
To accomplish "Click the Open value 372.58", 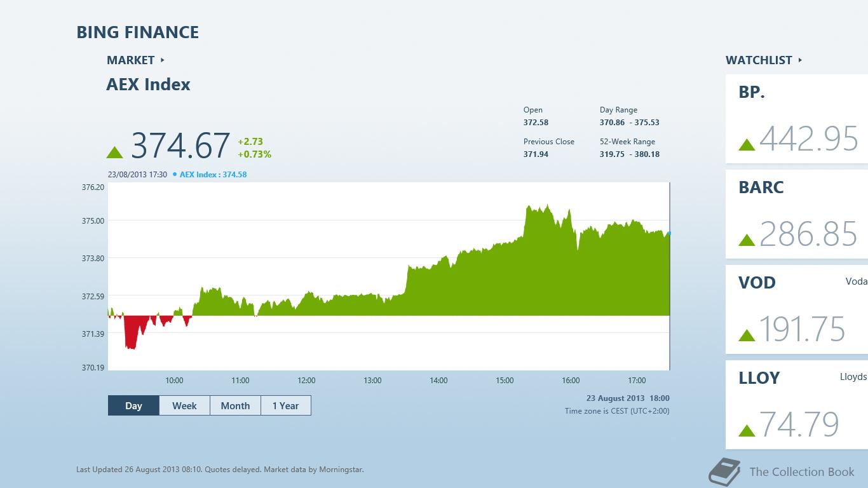I will click(x=536, y=123).
